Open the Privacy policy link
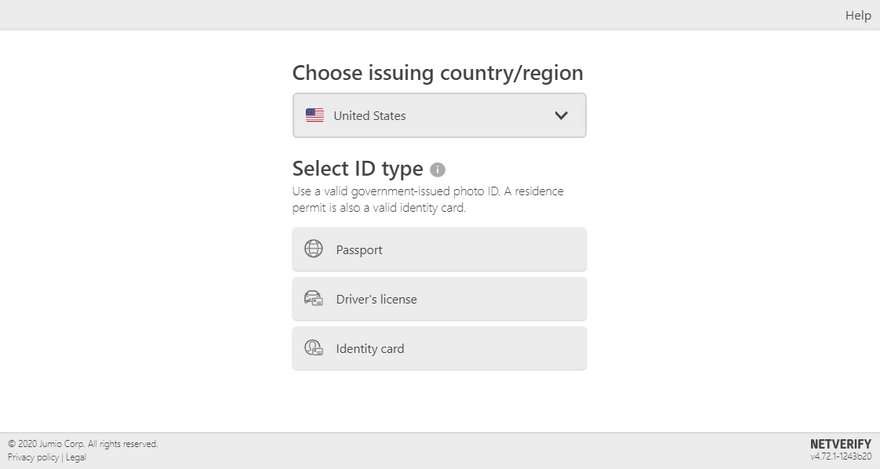The width and height of the screenshot is (880, 469). (x=33, y=457)
